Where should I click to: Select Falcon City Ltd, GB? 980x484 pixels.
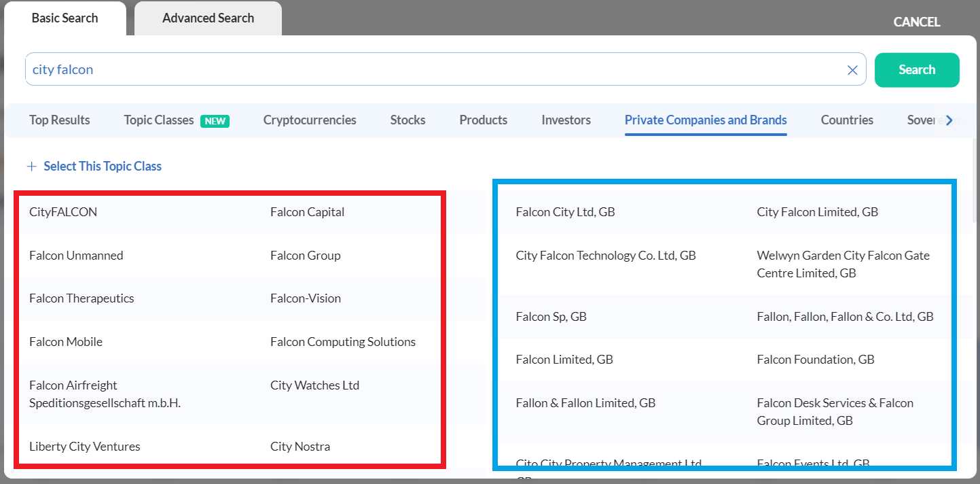pyautogui.click(x=565, y=212)
